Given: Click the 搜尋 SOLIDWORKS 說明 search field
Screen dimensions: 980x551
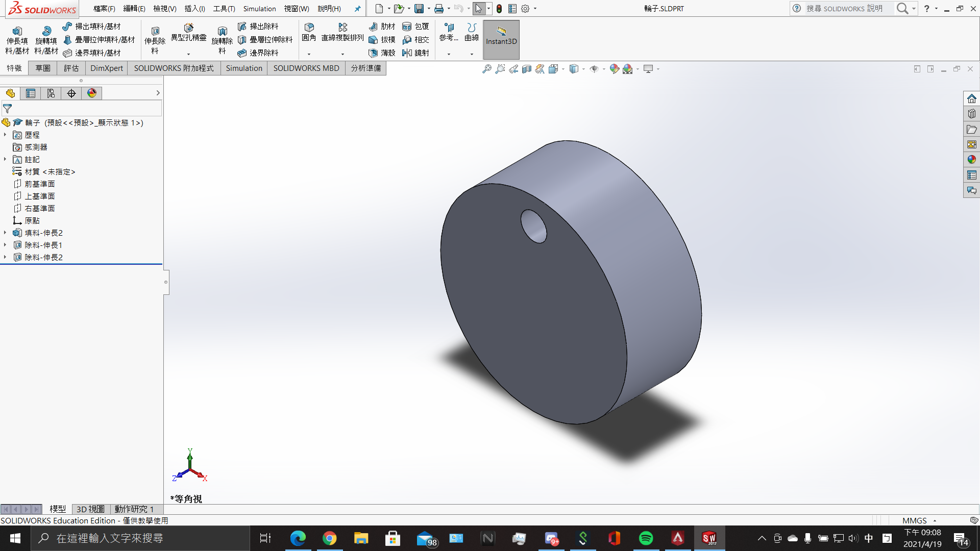Looking at the screenshot, I should [845, 9].
